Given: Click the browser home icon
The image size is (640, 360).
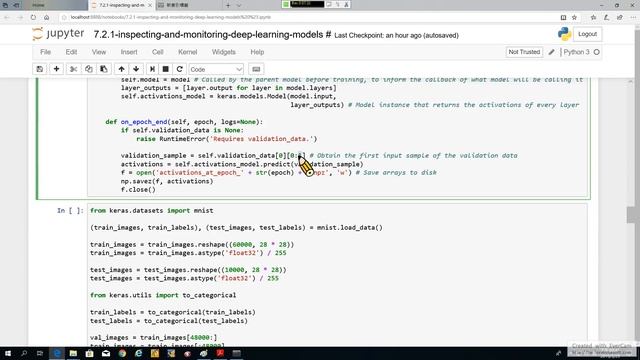Looking at the screenshot, I should pos(47,17).
